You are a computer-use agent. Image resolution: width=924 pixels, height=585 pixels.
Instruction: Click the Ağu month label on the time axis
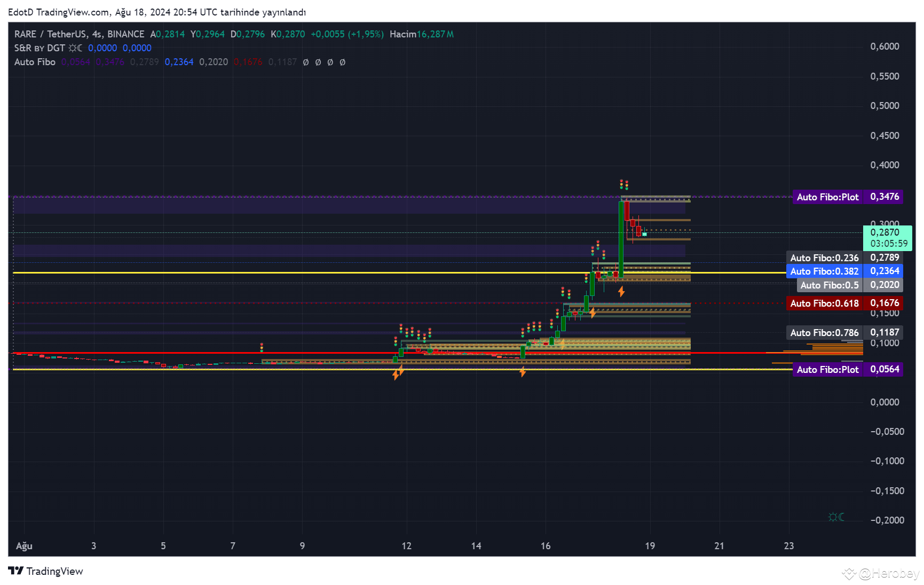click(23, 546)
